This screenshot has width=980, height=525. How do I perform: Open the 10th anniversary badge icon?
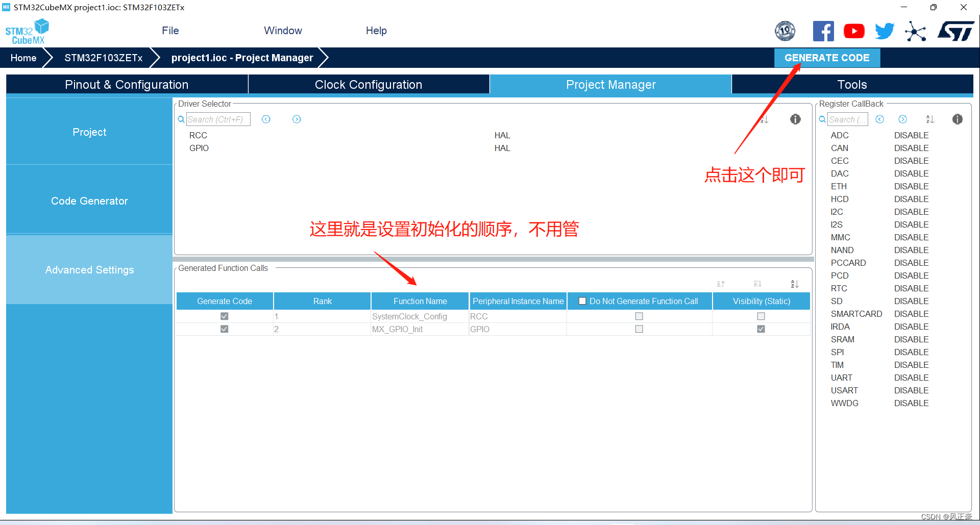785,31
